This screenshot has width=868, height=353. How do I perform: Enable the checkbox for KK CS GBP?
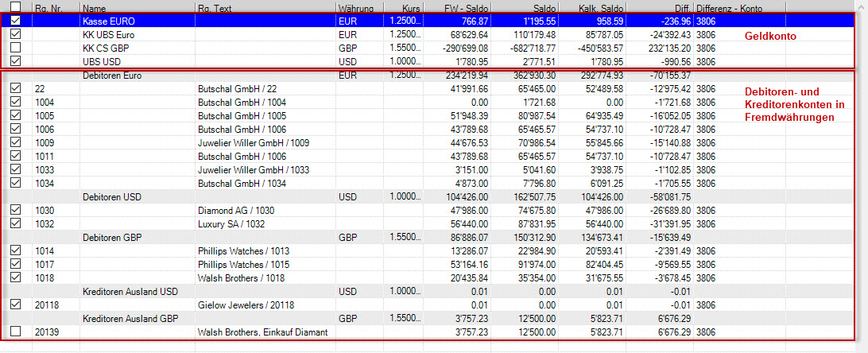(16, 48)
